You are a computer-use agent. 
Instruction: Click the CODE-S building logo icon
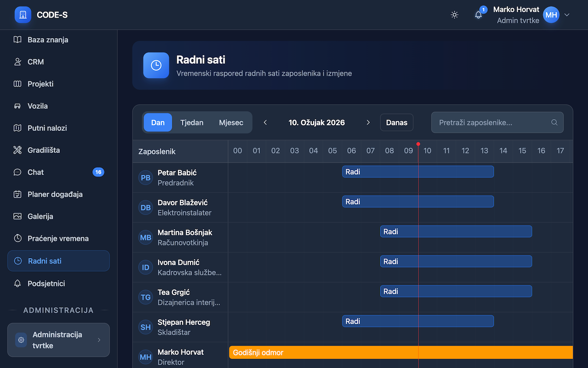click(x=23, y=15)
